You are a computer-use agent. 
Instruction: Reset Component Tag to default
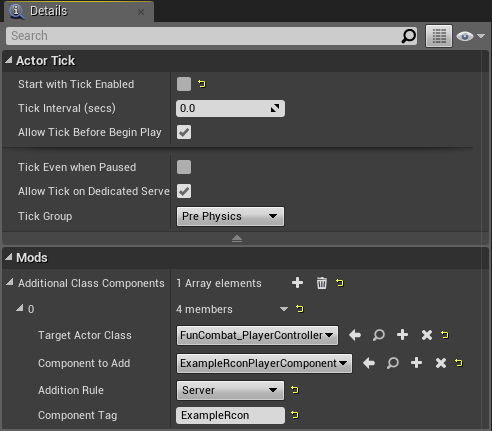click(295, 415)
